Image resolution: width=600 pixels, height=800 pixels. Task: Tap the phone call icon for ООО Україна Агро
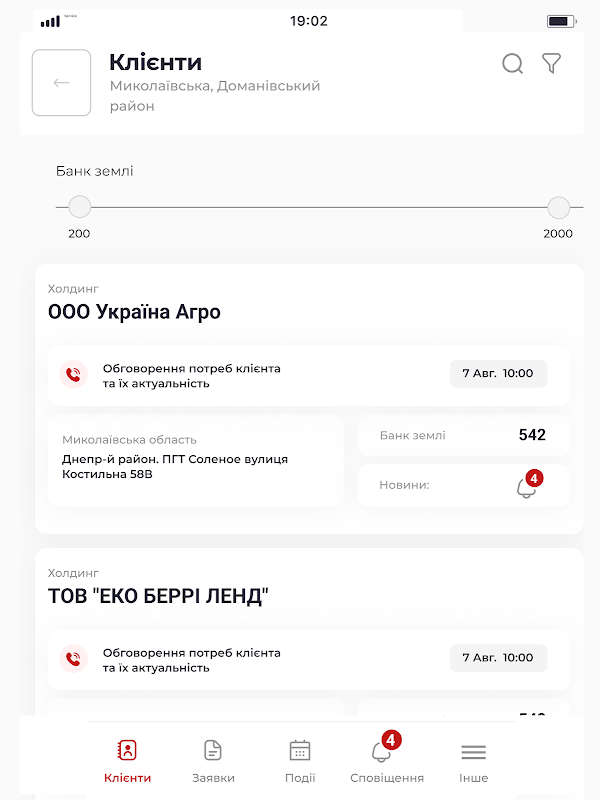pos(73,375)
